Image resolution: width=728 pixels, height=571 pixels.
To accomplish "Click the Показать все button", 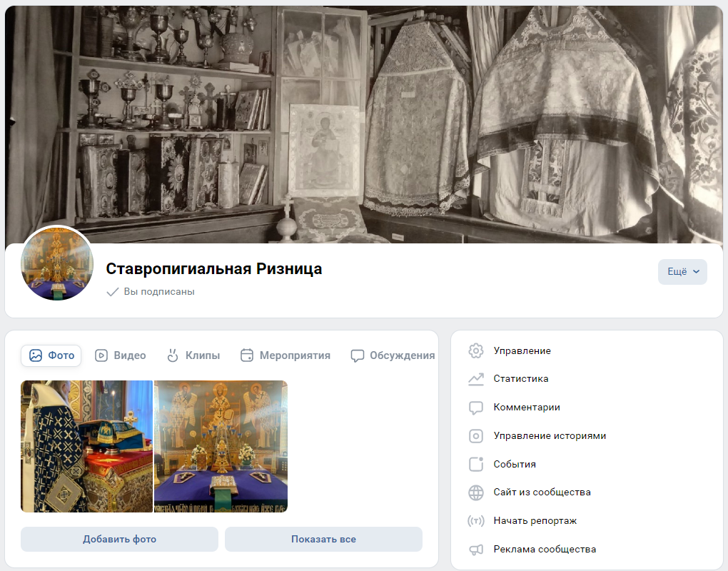I will (323, 539).
